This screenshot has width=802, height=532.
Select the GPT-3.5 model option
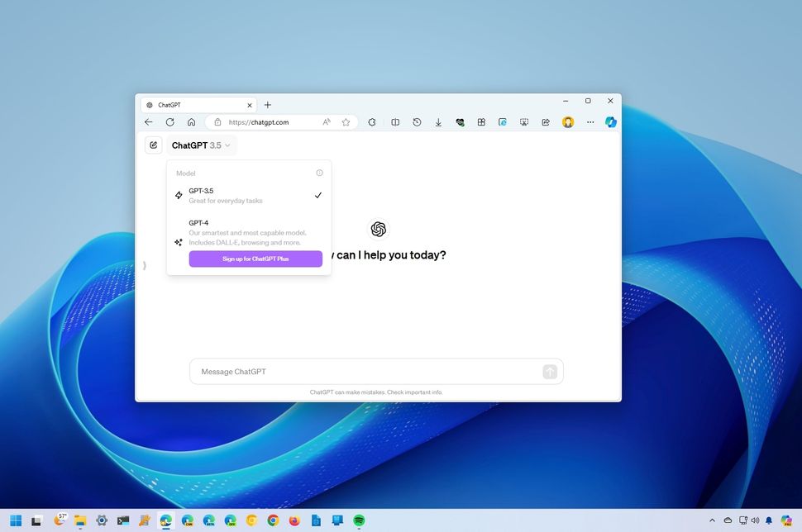tap(249, 196)
